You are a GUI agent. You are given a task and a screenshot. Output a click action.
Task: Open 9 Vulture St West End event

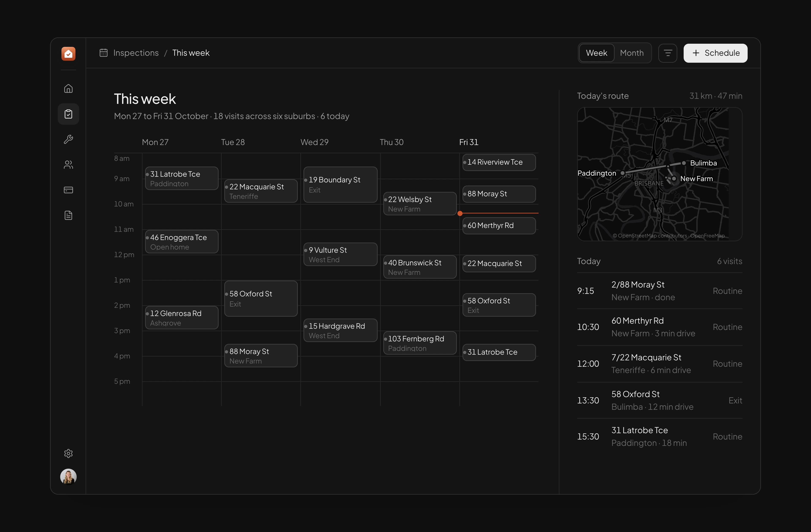[340, 254]
